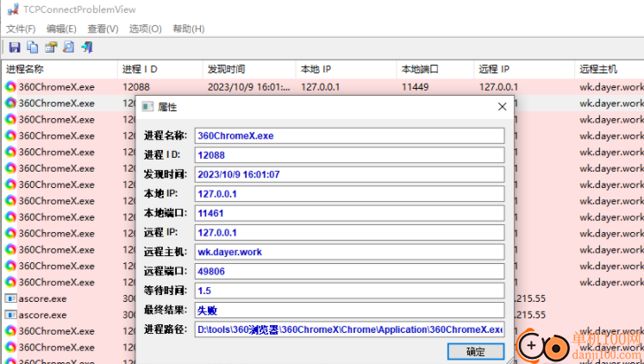Click the 2023/10/9 16:01 time cell in the first row
This screenshot has width=644, height=364.
click(x=248, y=87)
